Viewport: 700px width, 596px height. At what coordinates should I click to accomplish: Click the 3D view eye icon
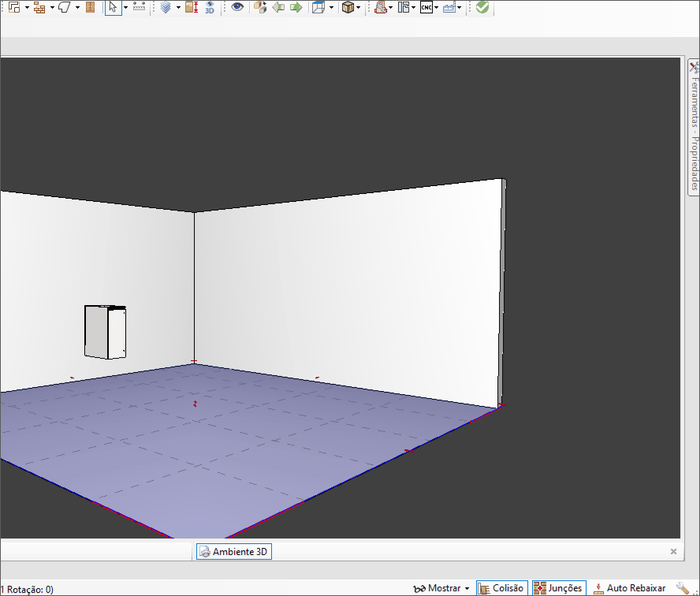coord(210,7)
